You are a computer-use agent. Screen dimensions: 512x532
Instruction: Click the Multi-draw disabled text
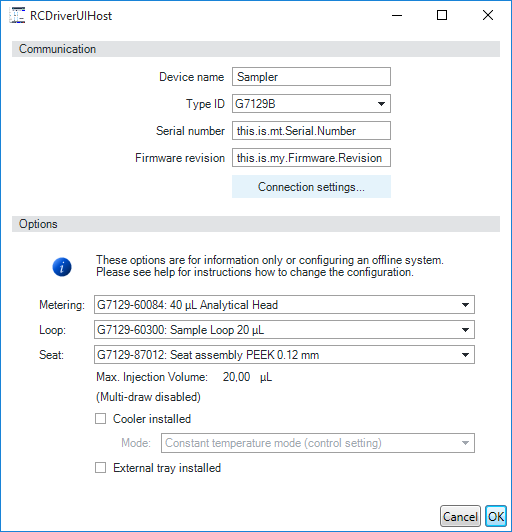click(148, 397)
